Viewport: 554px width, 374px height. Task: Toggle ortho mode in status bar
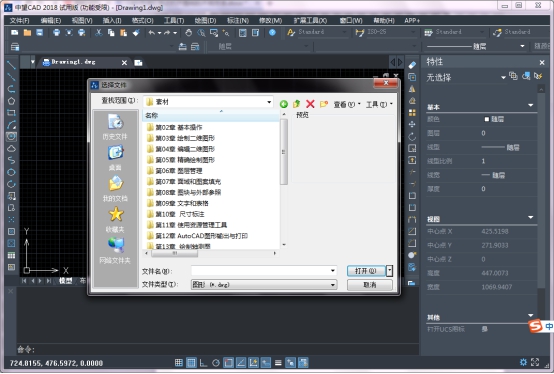point(204,363)
